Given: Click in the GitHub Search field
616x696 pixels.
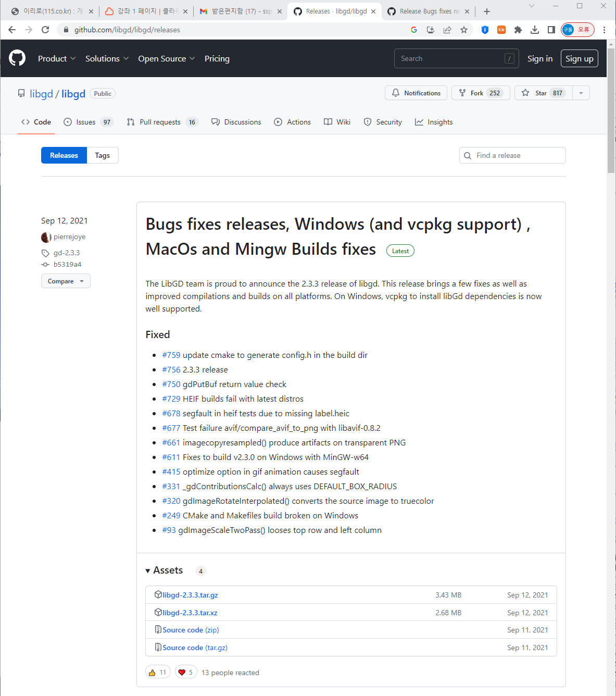Looking at the screenshot, I should tap(457, 58).
